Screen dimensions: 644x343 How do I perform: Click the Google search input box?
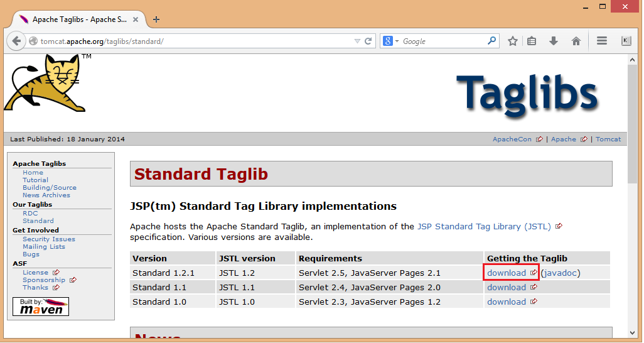coord(444,41)
